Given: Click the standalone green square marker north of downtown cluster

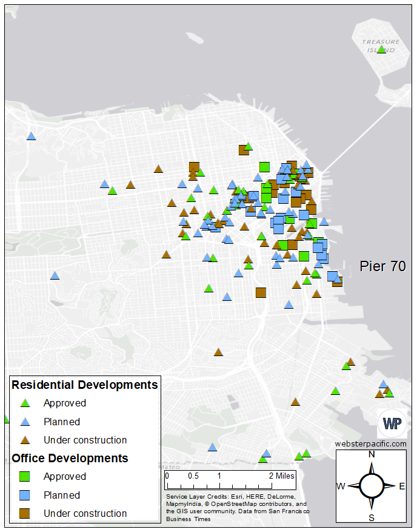Looking at the screenshot, I should tap(264, 167).
